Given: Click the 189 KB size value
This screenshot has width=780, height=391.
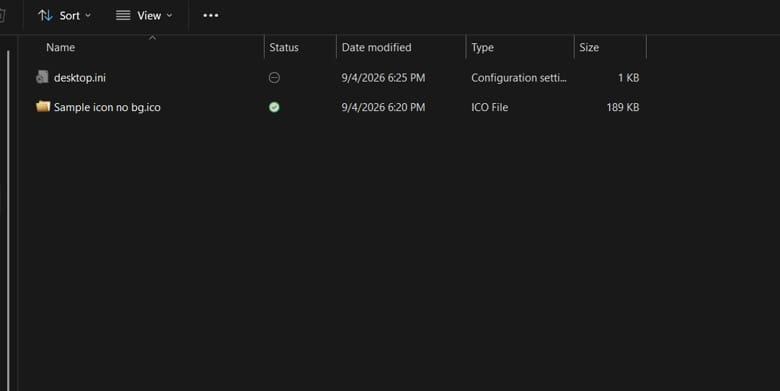Looking at the screenshot, I should point(622,107).
